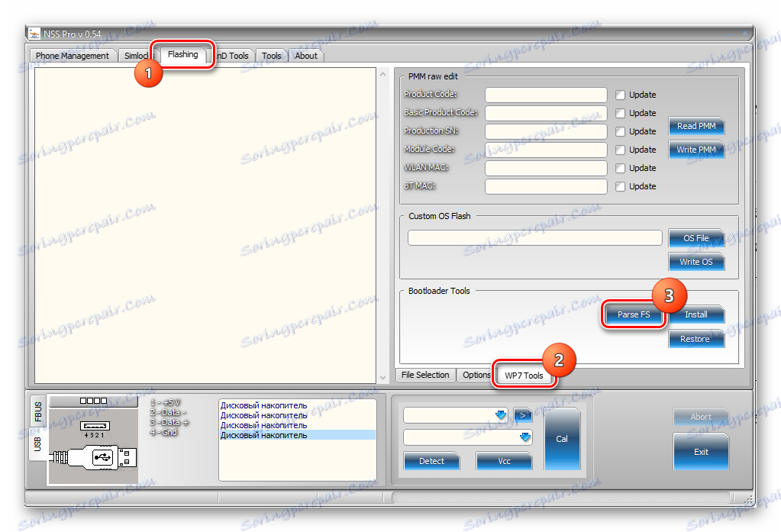
Task: Enable Update for WLAN MAC
Action: coord(620,168)
